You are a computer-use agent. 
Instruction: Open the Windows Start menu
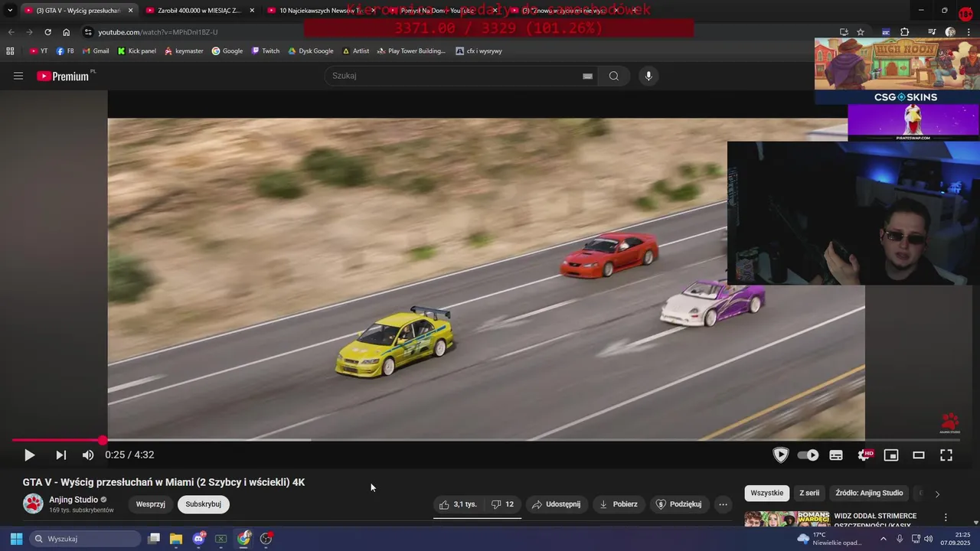coord(16,539)
